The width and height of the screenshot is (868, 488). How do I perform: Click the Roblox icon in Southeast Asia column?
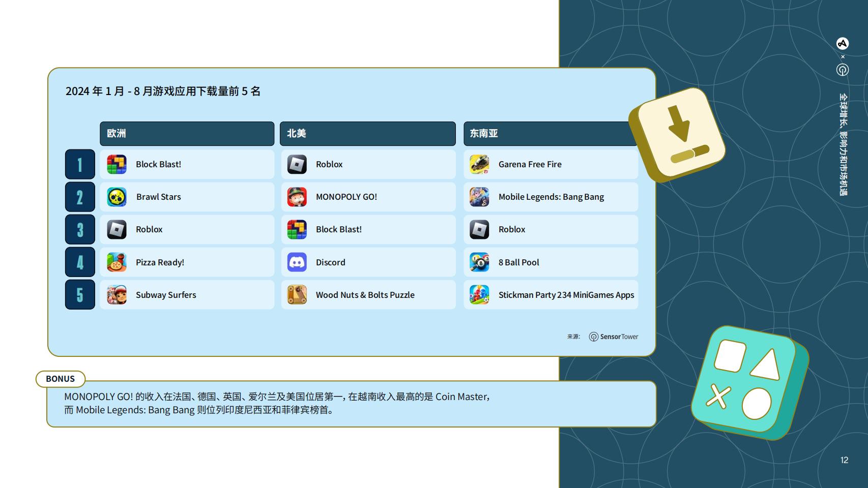pyautogui.click(x=479, y=229)
